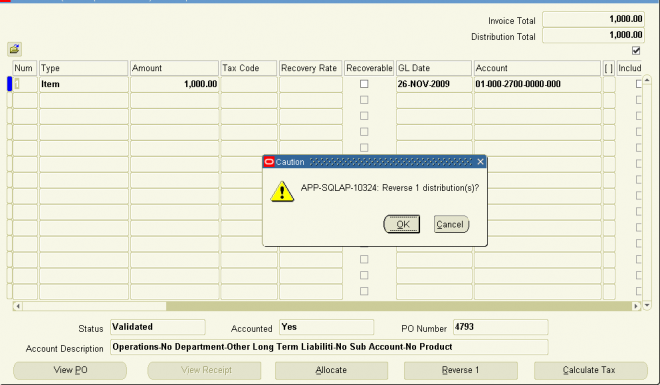660x385 pixels.
Task: Click the Type column header
Action: tap(84, 68)
